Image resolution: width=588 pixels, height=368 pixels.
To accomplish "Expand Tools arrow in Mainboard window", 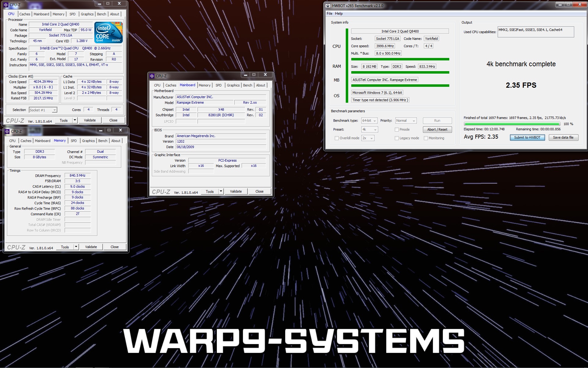I will [221, 191].
